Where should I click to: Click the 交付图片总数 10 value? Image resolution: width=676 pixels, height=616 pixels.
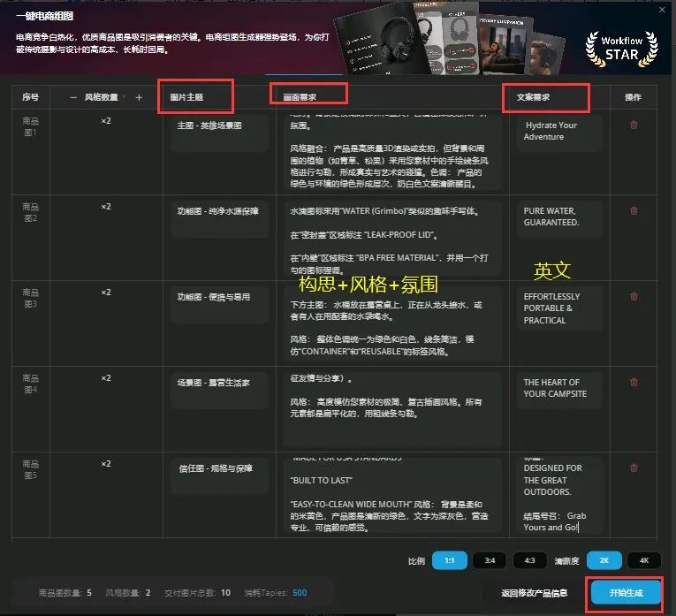[225, 593]
